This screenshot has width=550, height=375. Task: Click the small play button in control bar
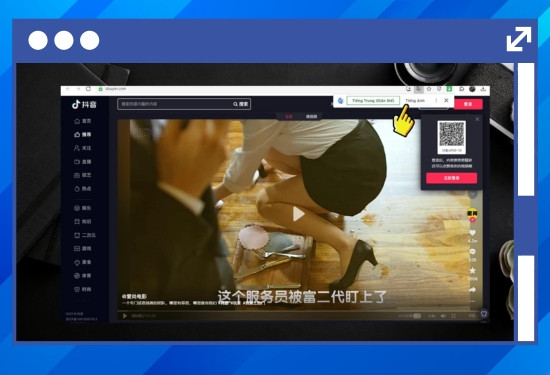pyautogui.click(x=124, y=316)
